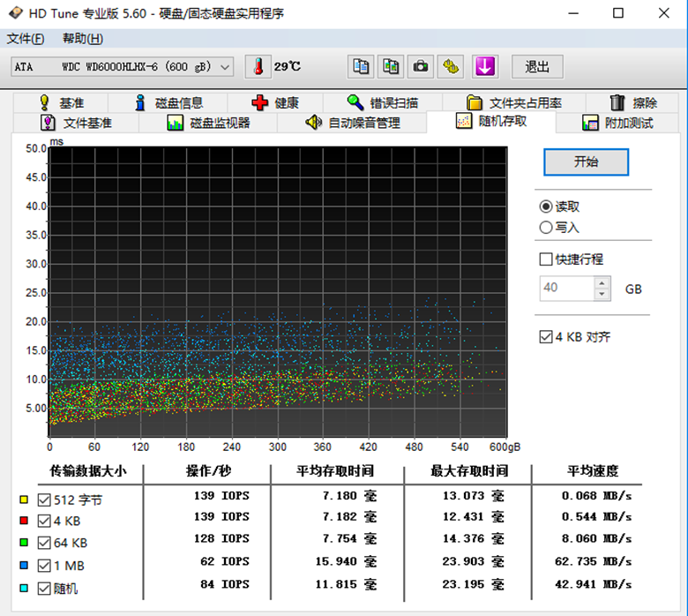688x616 pixels.
Task: Click the camera save screenshot icon
Action: [x=421, y=67]
